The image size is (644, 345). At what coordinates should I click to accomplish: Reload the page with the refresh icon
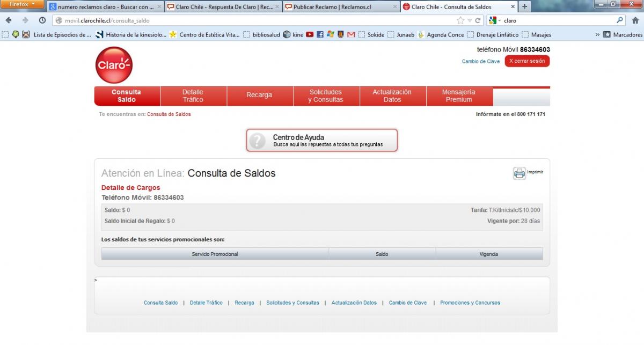(x=478, y=20)
